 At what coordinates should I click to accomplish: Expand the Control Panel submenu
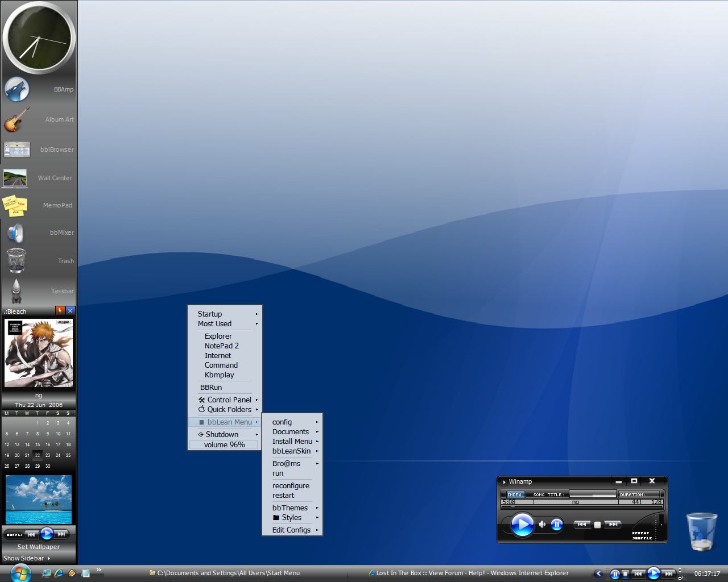click(229, 400)
